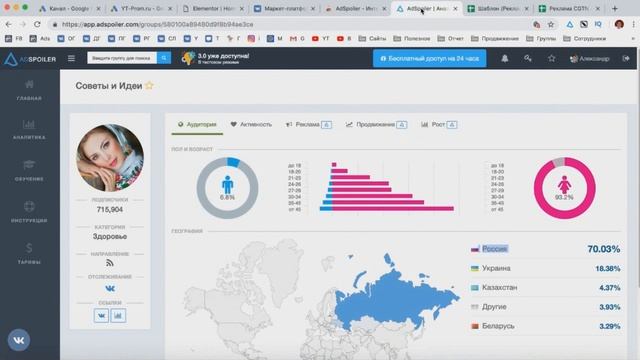Open the Полезное bookmarks folder
Image resolution: width=640 pixels, height=360 pixels.
point(412,38)
